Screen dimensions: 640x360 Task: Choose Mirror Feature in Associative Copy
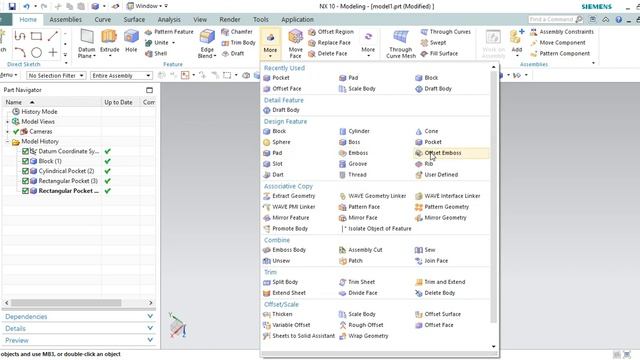(x=286, y=218)
